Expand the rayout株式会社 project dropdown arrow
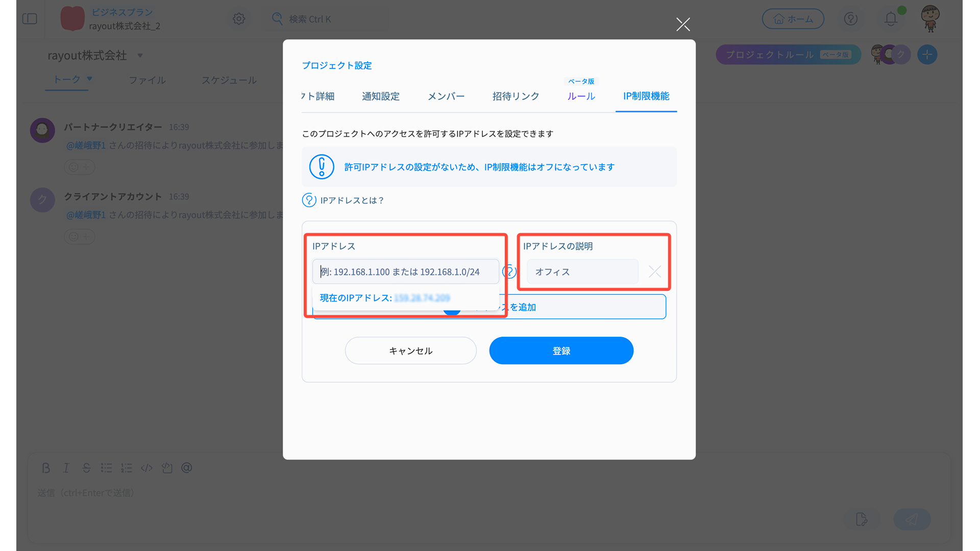Image resolution: width=980 pixels, height=551 pixels. 140,55
